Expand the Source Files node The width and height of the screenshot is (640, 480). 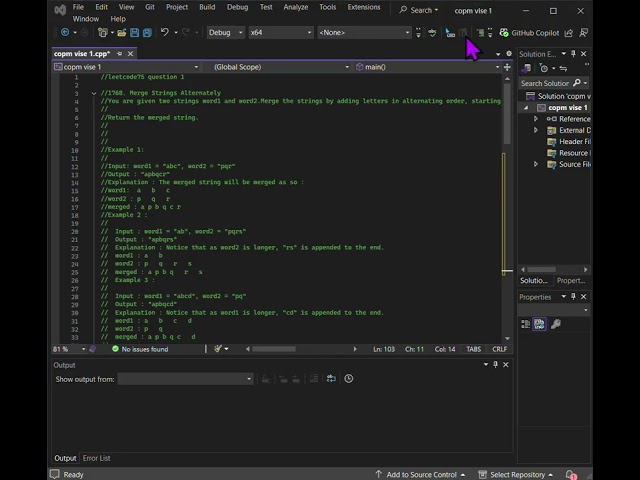pos(536,164)
